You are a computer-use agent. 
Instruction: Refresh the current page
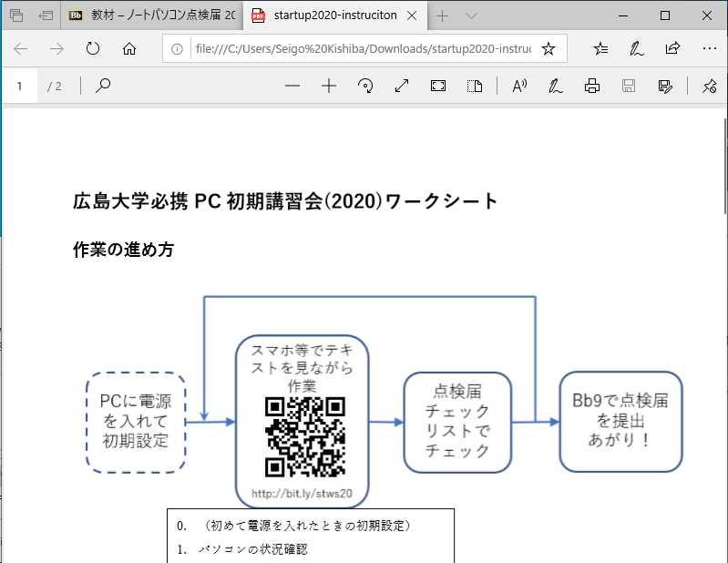[x=92, y=49]
